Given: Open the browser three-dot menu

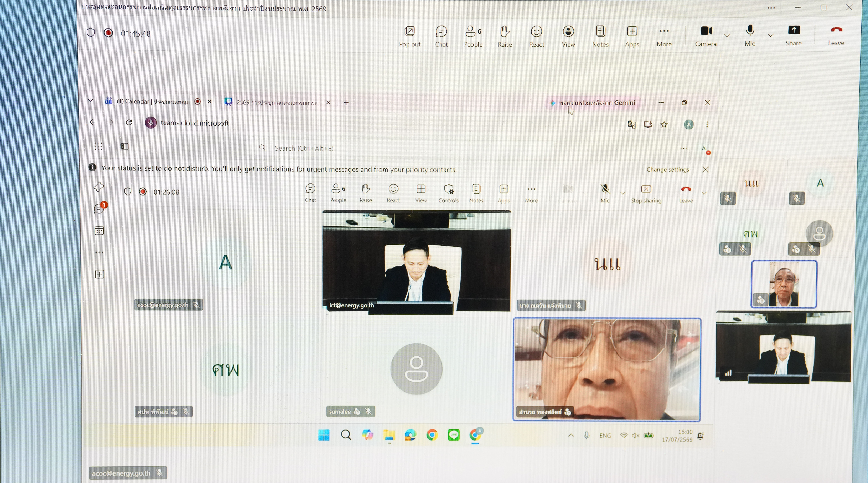Looking at the screenshot, I should click(x=707, y=124).
